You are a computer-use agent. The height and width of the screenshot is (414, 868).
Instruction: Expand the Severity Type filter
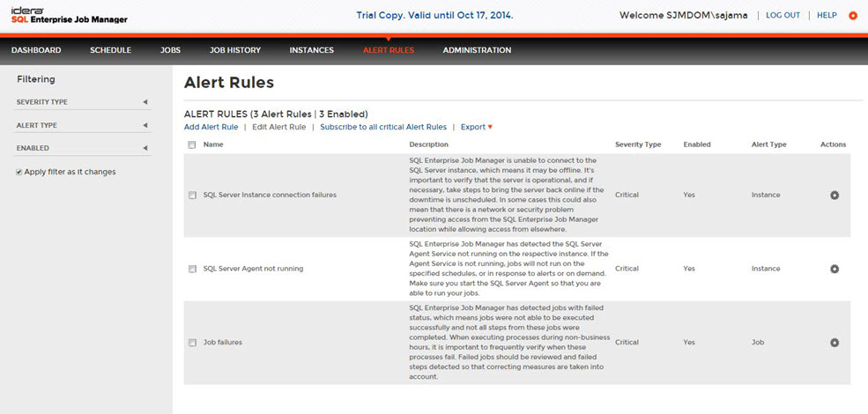coord(145,102)
